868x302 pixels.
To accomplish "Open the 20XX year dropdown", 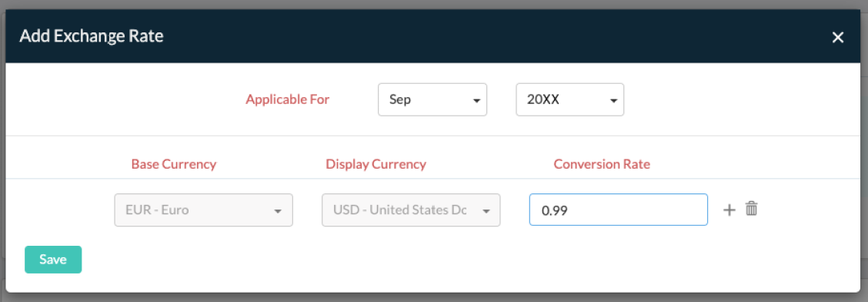I will [569, 99].
